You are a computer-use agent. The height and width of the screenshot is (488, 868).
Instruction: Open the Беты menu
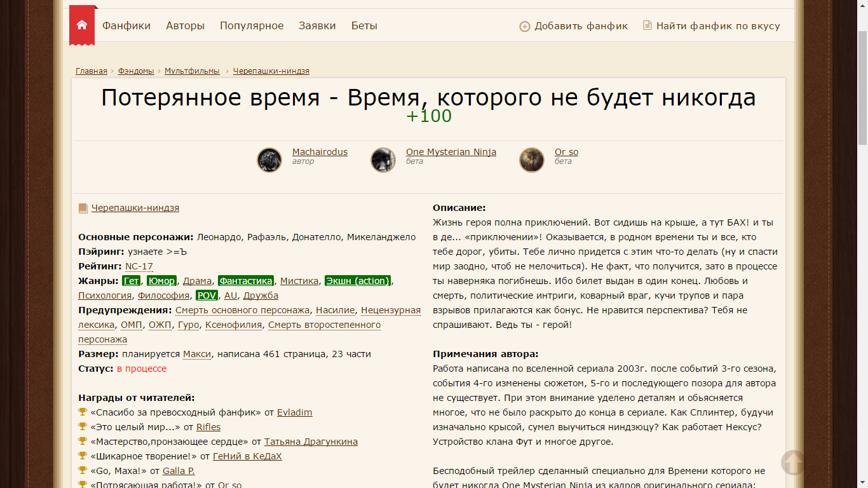[x=364, y=26]
